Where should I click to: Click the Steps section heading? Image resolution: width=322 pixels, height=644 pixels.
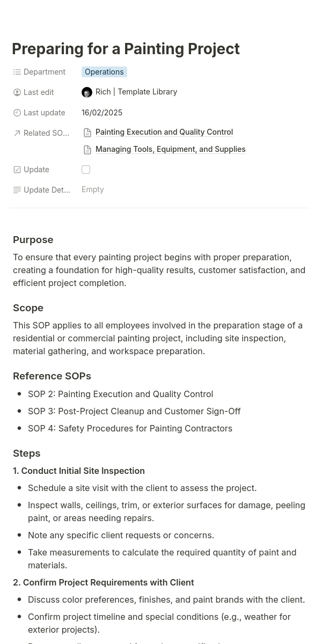click(27, 453)
